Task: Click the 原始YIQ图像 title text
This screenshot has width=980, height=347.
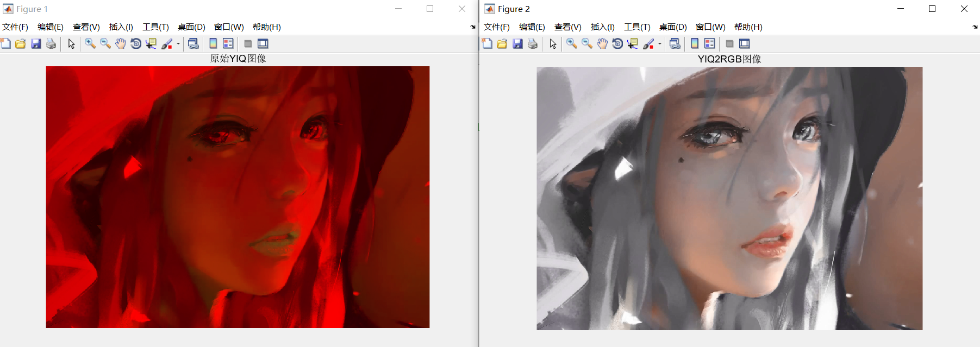Action: coord(238,59)
